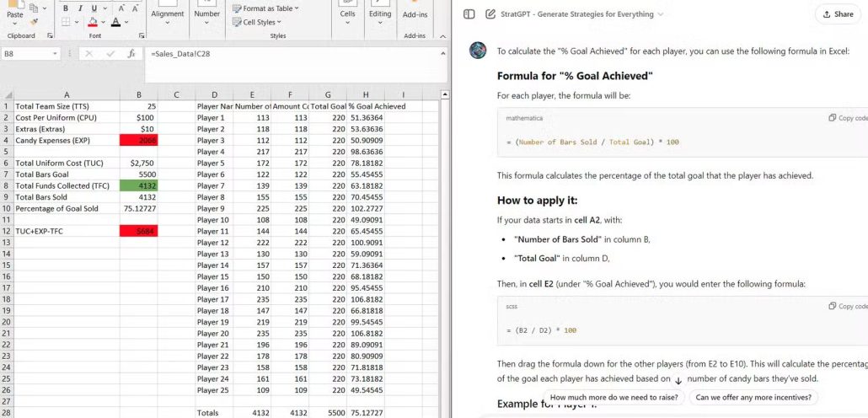Toggle the ChatGPT sidebar panel icon
868x418 pixels.
tap(469, 14)
